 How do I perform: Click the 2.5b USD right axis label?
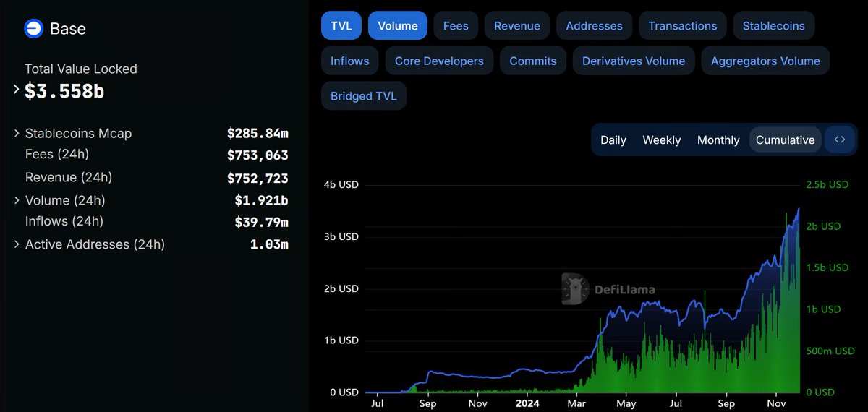click(x=827, y=184)
